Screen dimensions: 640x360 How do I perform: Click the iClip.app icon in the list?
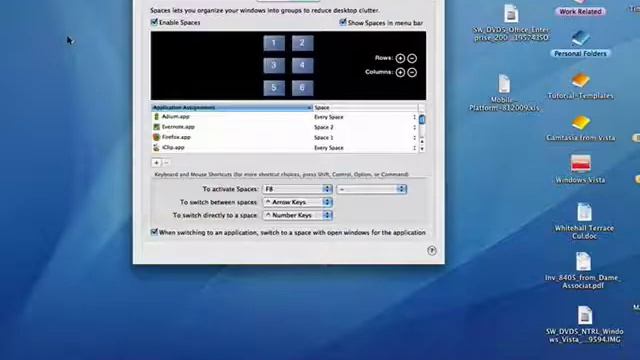(156, 147)
